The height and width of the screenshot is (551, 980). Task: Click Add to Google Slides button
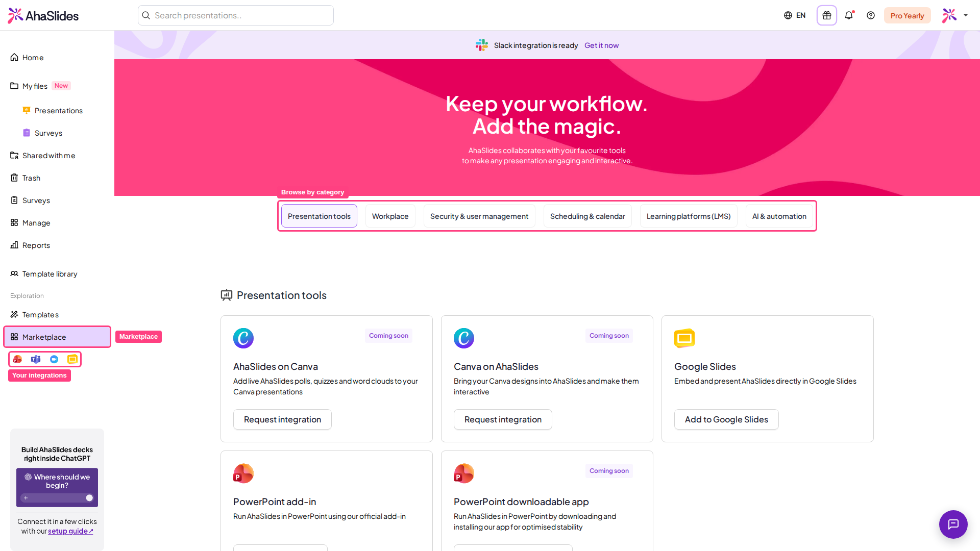coord(726,419)
